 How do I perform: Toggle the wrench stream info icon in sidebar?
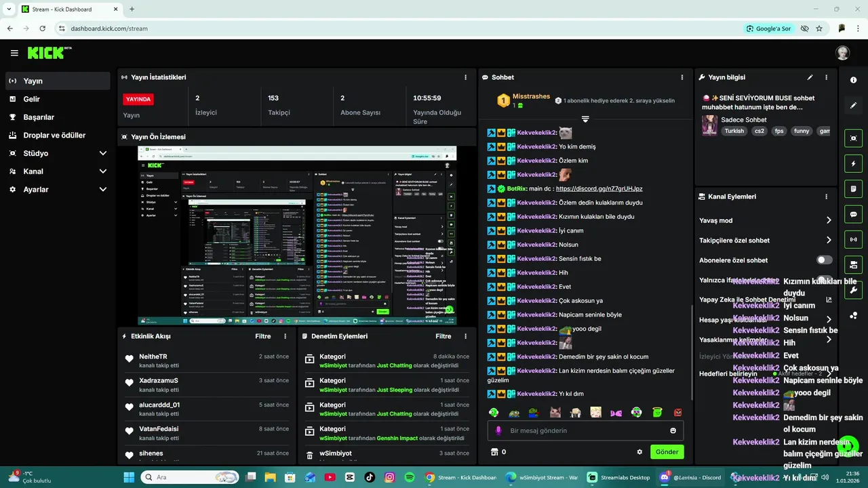click(x=853, y=290)
